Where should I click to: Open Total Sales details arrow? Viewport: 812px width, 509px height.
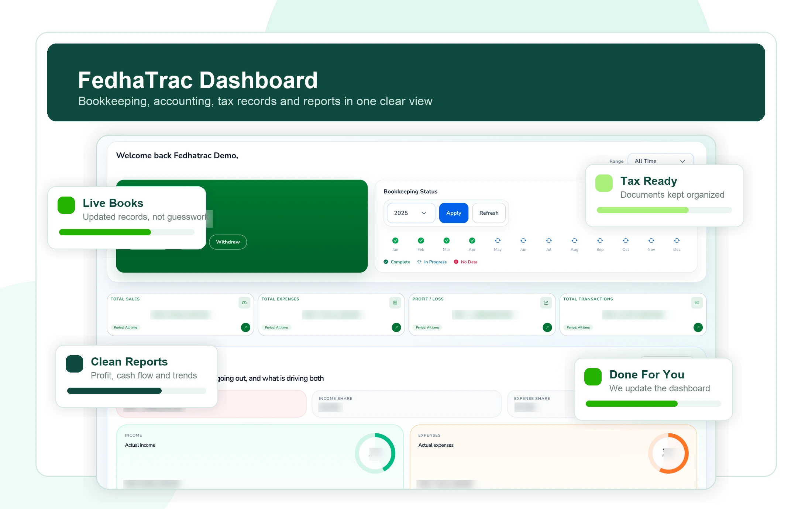tap(245, 327)
